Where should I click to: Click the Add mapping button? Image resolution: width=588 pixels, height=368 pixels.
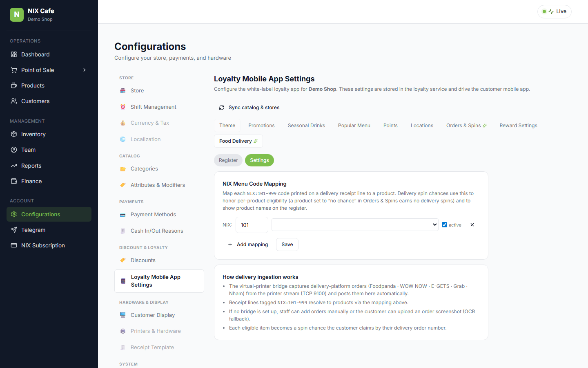point(248,245)
